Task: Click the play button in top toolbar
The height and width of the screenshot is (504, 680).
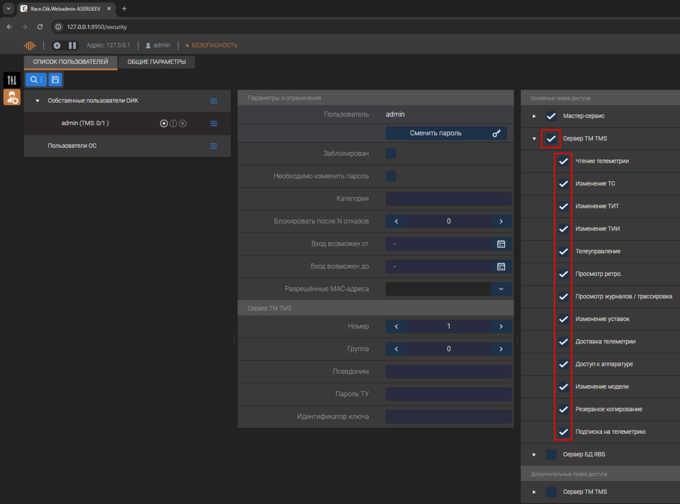Action: click(57, 45)
